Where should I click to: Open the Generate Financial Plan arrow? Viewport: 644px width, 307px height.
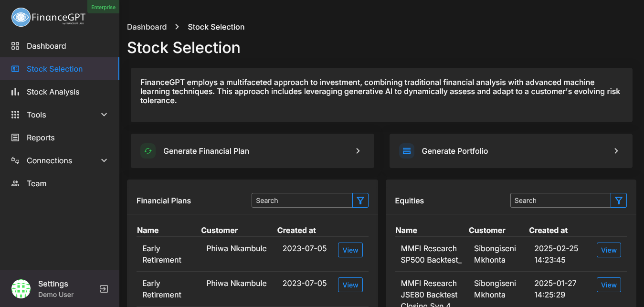[x=358, y=151]
